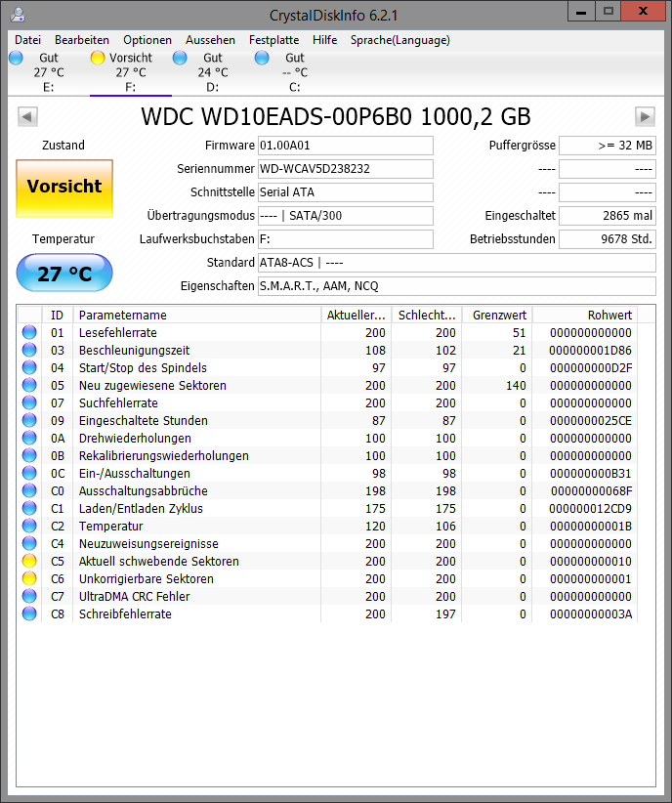This screenshot has width=672, height=803.
Task: Click the Übertragungsmodus field SATA/300
Action: (x=345, y=216)
